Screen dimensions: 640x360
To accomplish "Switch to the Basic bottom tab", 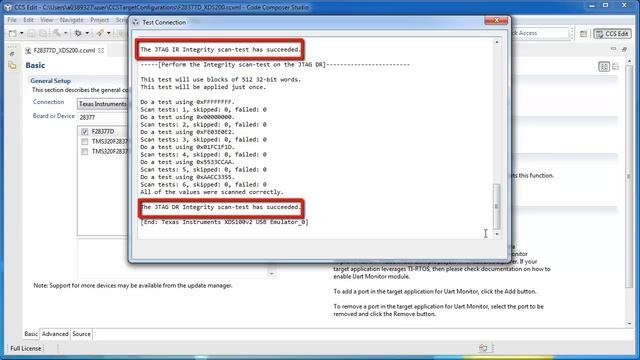I will (x=31, y=334).
